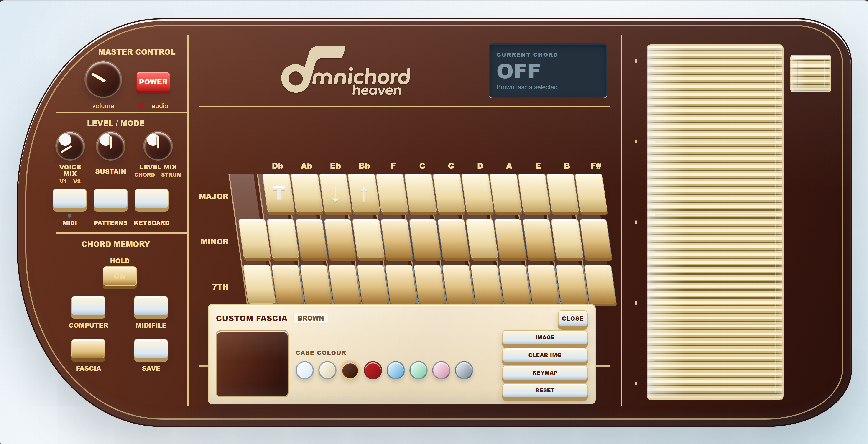Click the brown fascia preview thumbnail
868x444 pixels.
click(252, 364)
